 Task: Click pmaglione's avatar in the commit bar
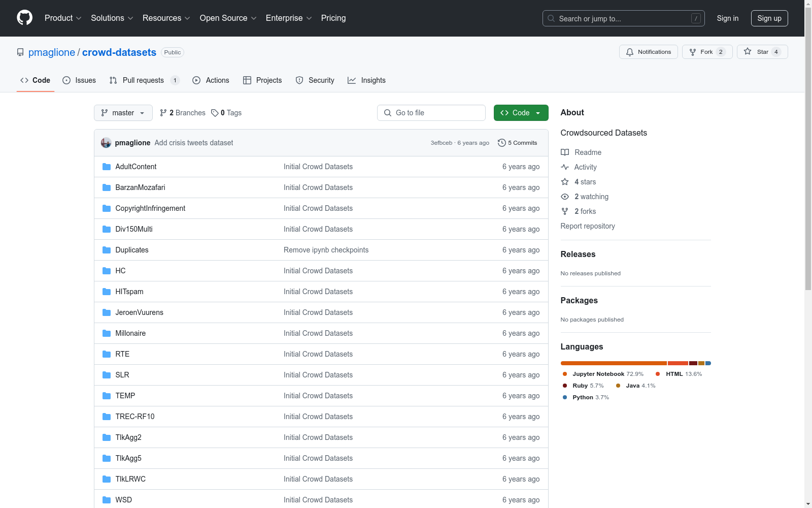coord(106,143)
